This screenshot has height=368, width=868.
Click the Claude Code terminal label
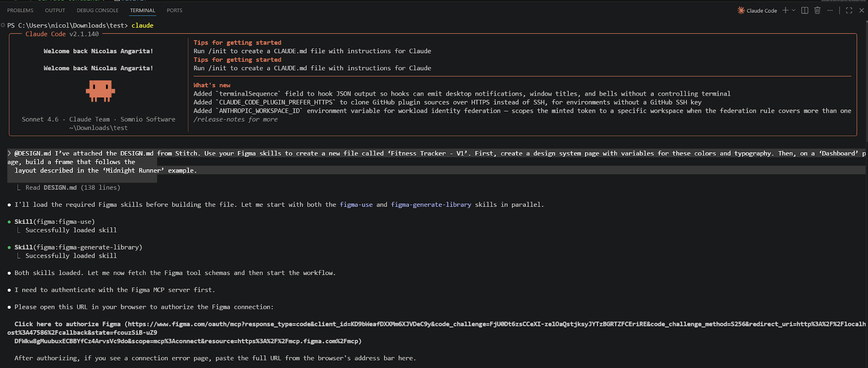(762, 11)
